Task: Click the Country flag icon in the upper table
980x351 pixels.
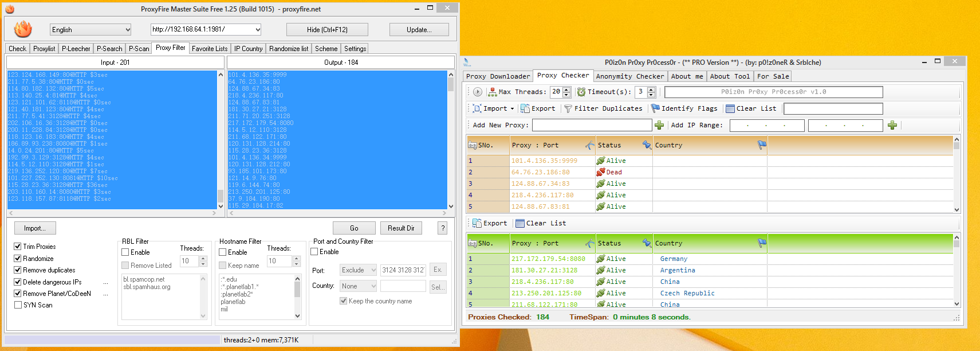Action: (x=762, y=146)
